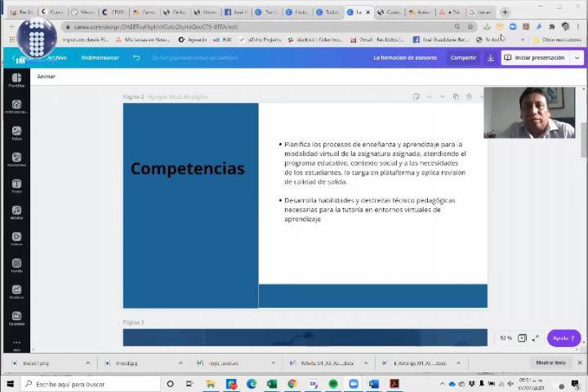Image resolution: width=588 pixels, height=392 pixels.
Task: Expand the arrow next to Iniciar presentación
Action: (x=577, y=58)
